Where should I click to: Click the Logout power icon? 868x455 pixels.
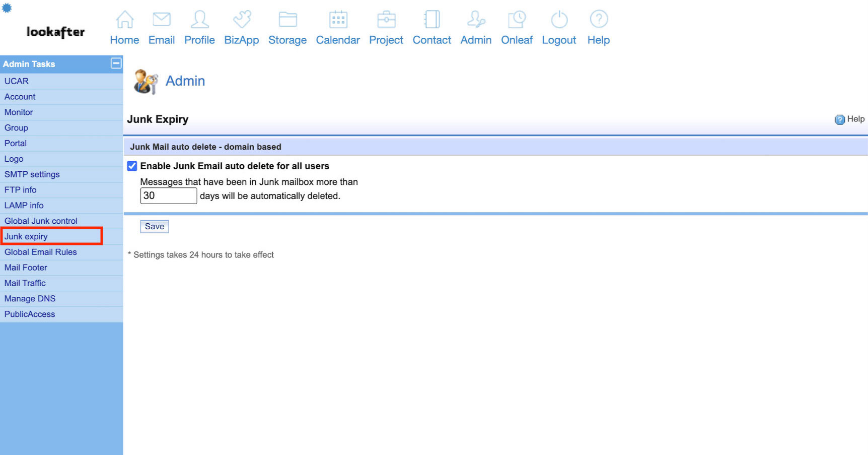tap(559, 20)
